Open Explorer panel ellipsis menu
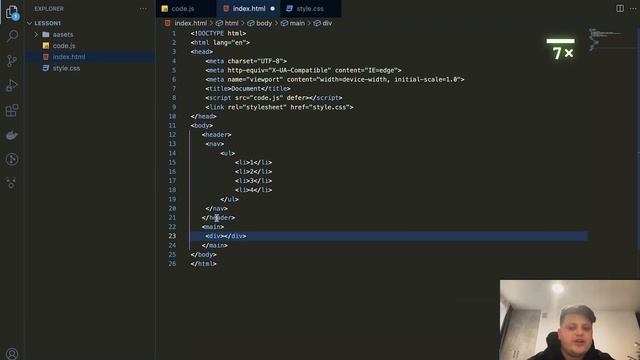 point(143,9)
